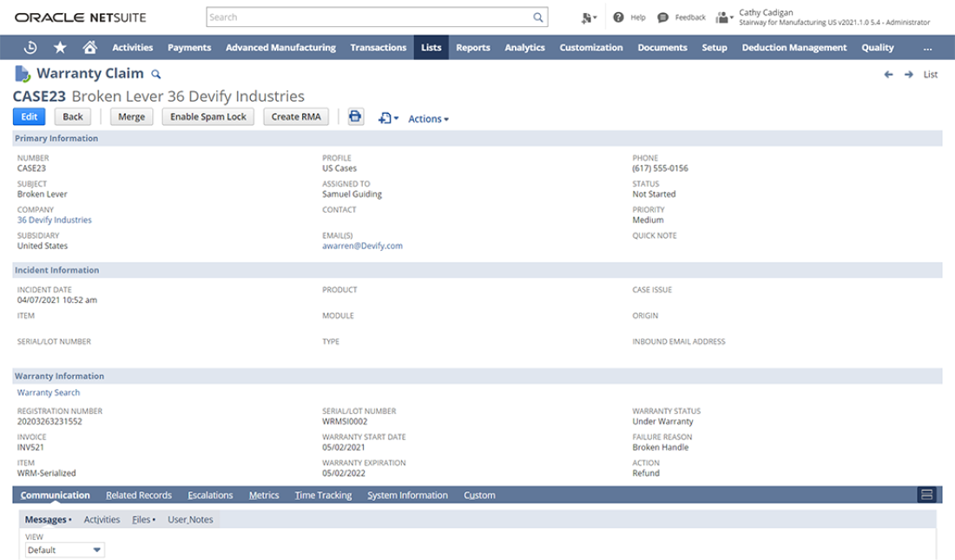Expand the navigation overflow ellipsis menu
The height and width of the screenshot is (560, 955).
tap(927, 48)
